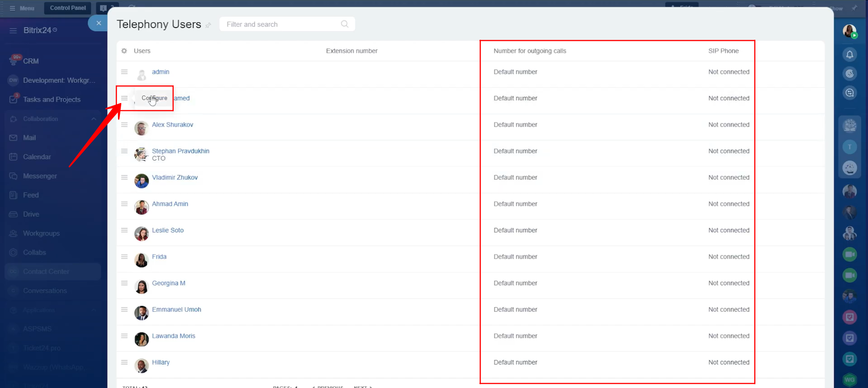Collapse the Bitrix24 left sidebar hamburger
Image resolution: width=868 pixels, height=388 pixels.
pyautogui.click(x=13, y=30)
